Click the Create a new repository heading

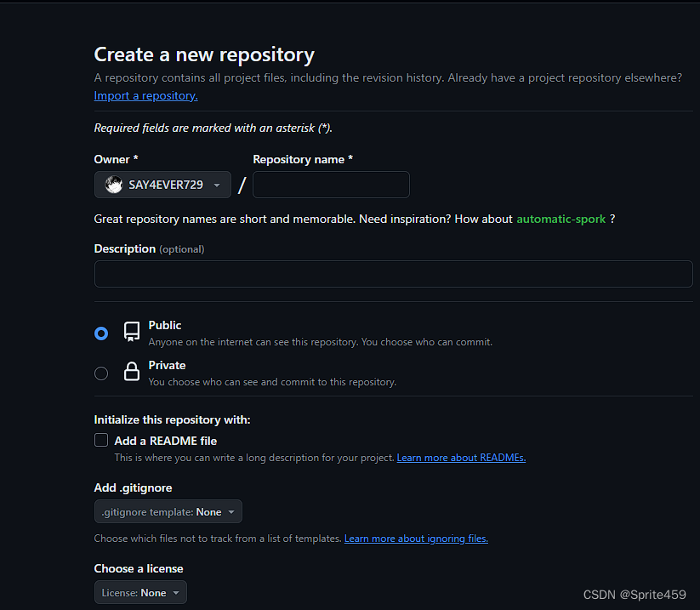click(204, 54)
